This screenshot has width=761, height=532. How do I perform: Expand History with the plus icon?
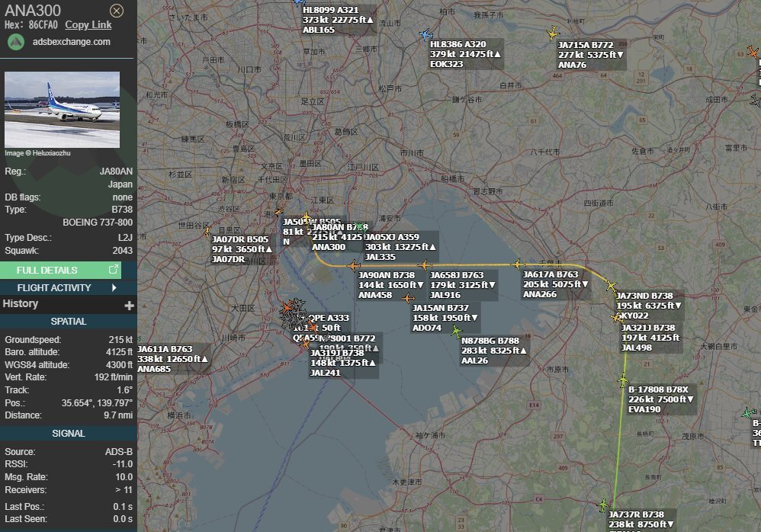coord(129,306)
